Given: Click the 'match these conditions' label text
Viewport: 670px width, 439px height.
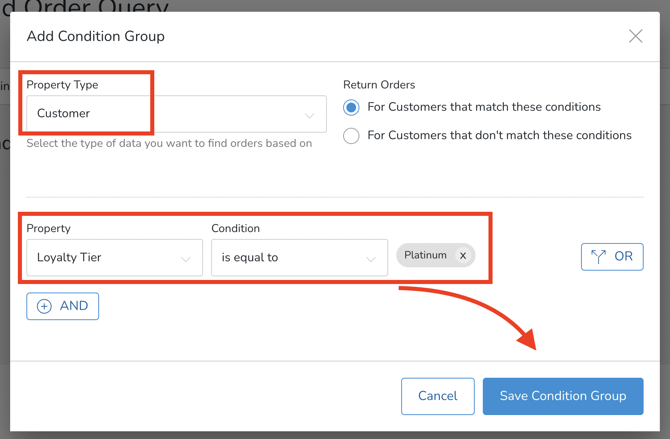Looking at the screenshot, I should pos(484,107).
